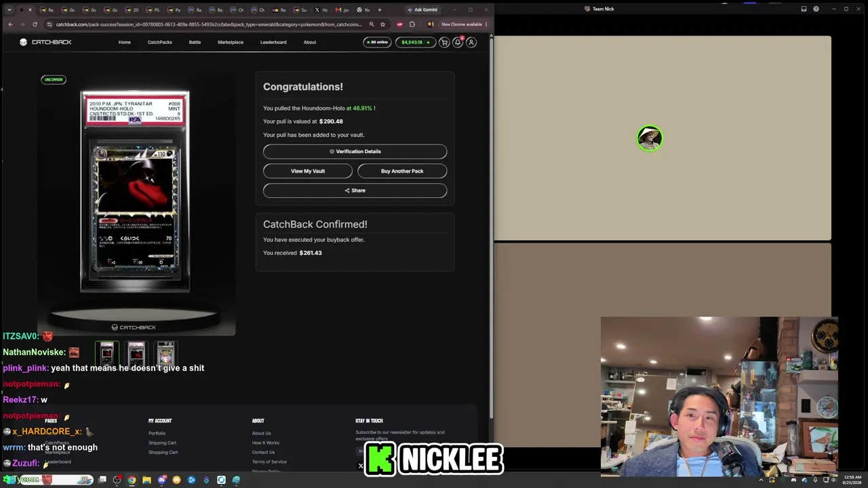Switch to the Gmail browser tab
The height and width of the screenshot is (488, 868).
[341, 9]
